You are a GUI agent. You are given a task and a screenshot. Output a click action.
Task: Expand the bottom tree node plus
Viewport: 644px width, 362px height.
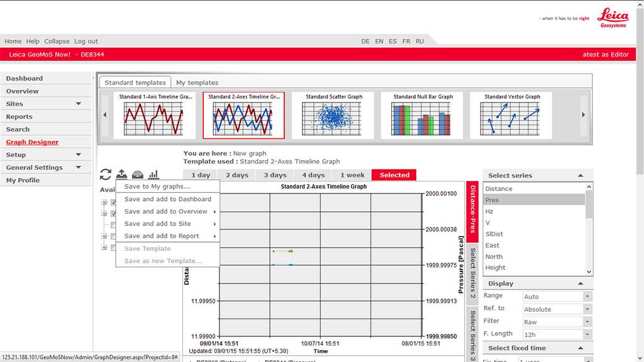tap(104, 248)
